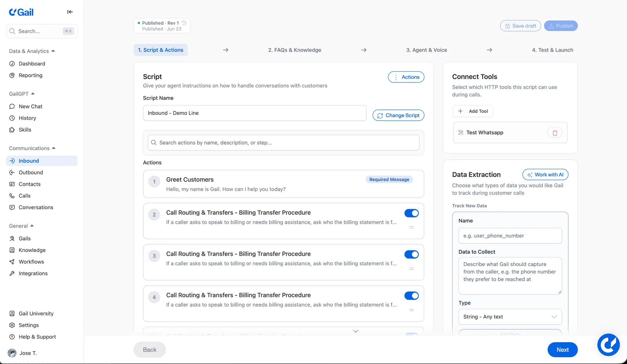627x364 pixels.
Task: Focus the Search actions field
Action: [x=284, y=143]
